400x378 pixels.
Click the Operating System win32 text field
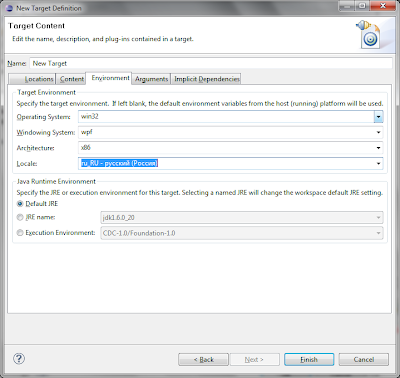[226, 117]
